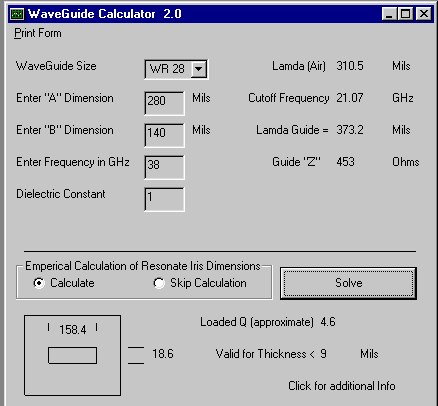Click the "B" Dimension input field
Viewport: 438px width, 406px height.
[165, 136]
